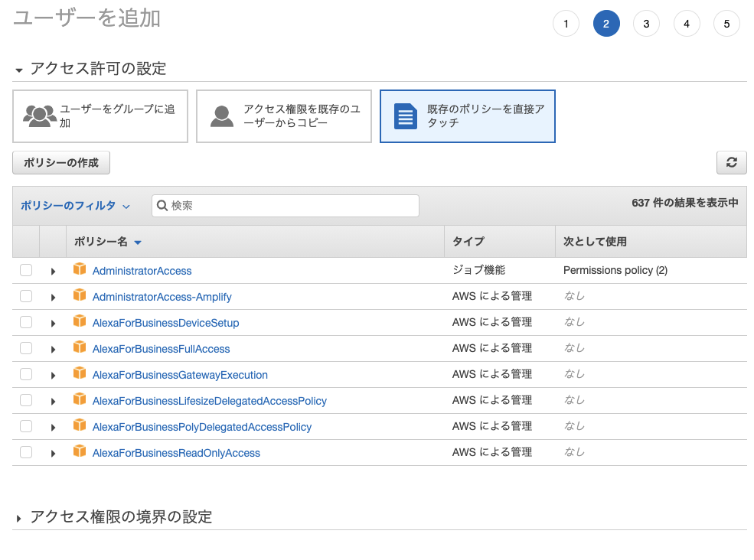Click the ポリシーの作成 button
This screenshot has height=560, width=754.
coord(61,162)
